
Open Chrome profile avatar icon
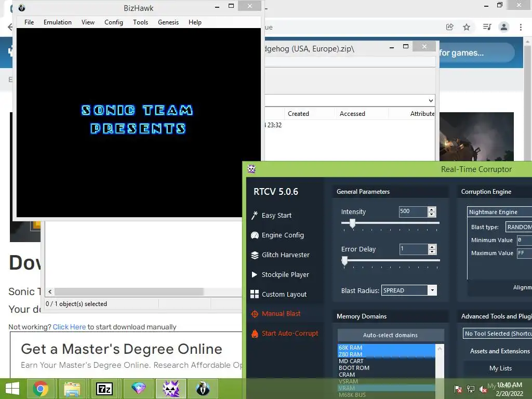tap(504, 27)
